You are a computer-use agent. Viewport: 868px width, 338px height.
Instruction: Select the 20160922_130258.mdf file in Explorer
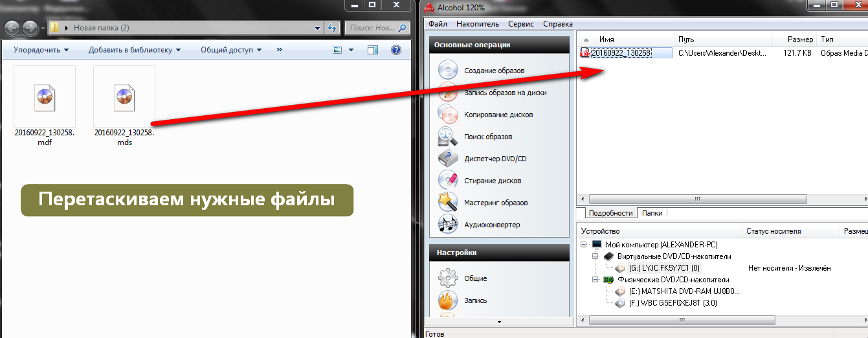click(45, 106)
